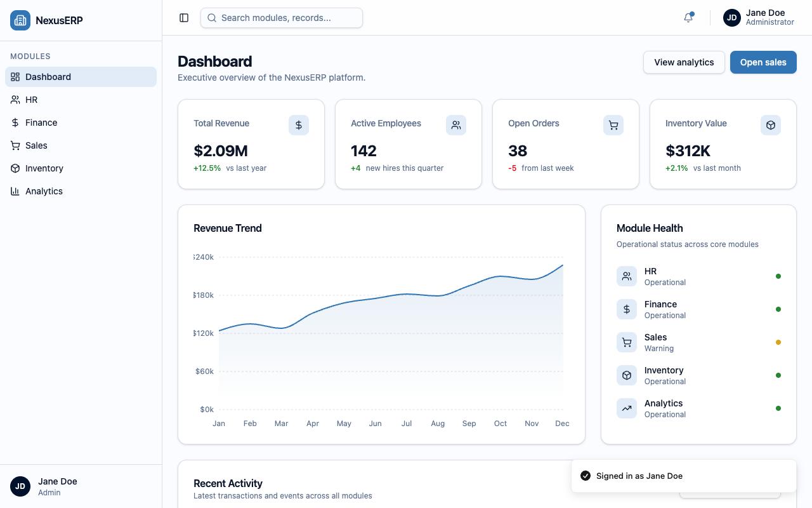Focus the Search modules, records field
Image resolution: width=812 pixels, height=508 pixels.
pyautogui.click(x=282, y=18)
